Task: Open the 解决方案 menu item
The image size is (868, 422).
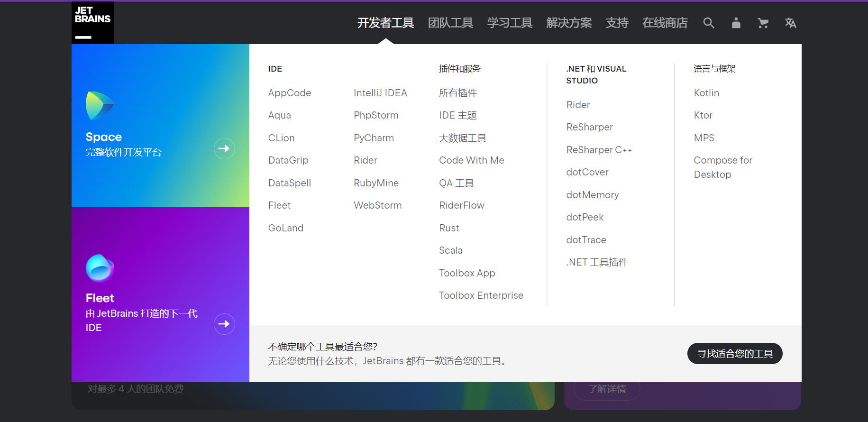Action: (x=569, y=23)
